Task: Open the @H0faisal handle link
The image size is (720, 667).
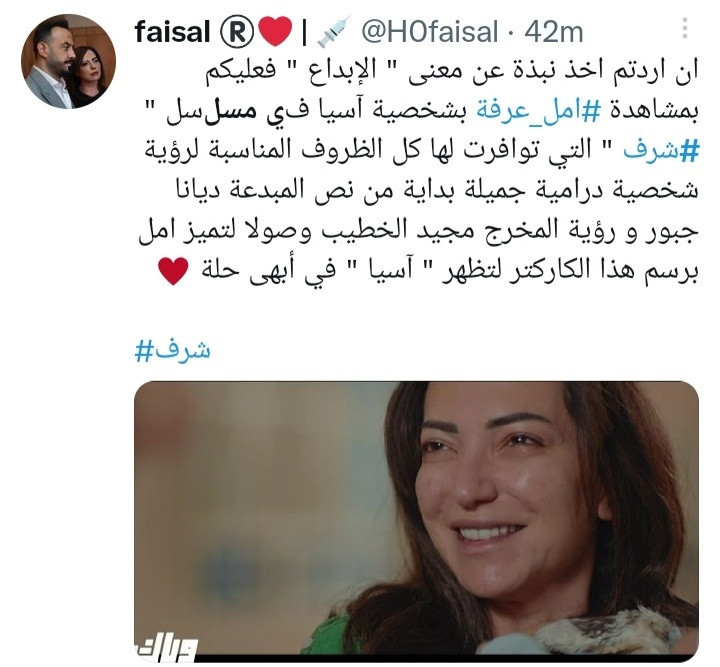Action: (x=429, y=32)
